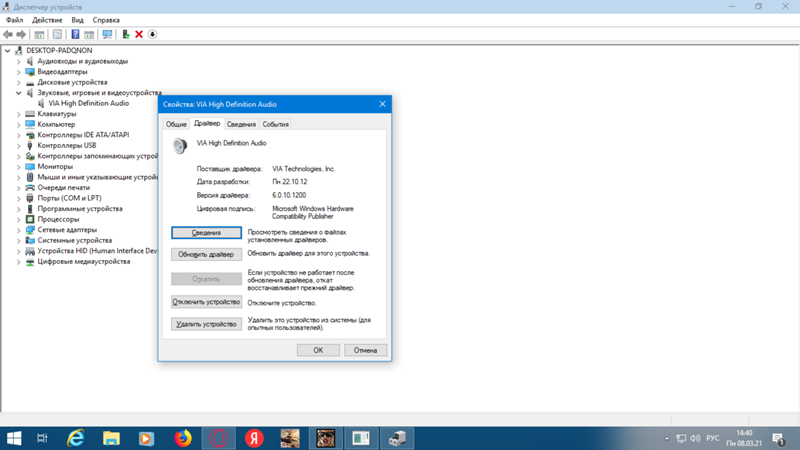The image size is (800, 450).
Task: Click the Обновить драйвер button
Action: pyautogui.click(x=206, y=254)
